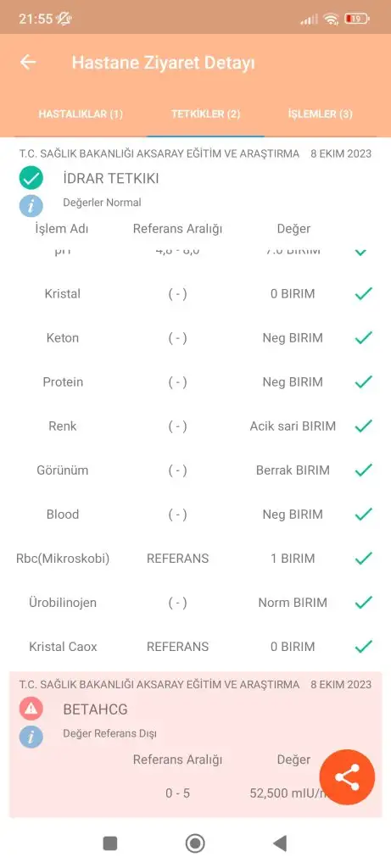Tap info icon next to Değer Referans Dışı
The height and width of the screenshot is (868, 391).
tap(31, 737)
